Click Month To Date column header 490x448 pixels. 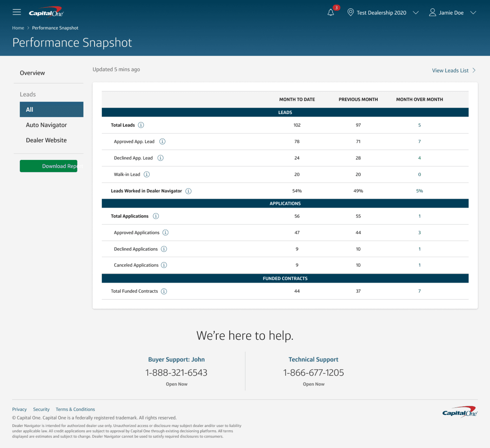(x=297, y=100)
